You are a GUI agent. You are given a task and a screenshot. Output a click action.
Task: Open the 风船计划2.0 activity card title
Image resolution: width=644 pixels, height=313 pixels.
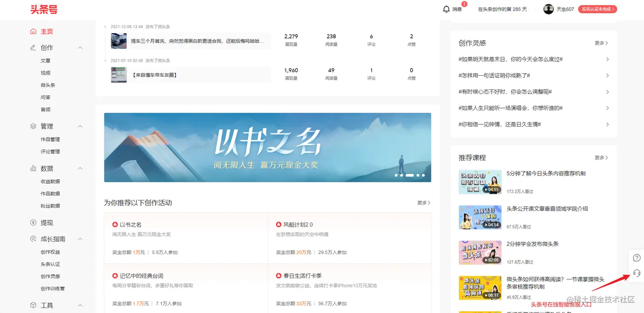[298, 225]
